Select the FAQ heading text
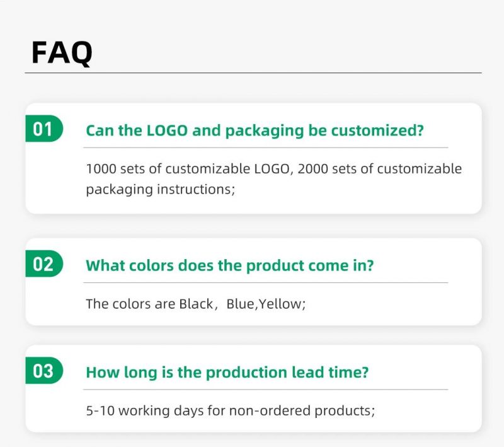The height and width of the screenshot is (447, 504). pyautogui.click(x=62, y=53)
